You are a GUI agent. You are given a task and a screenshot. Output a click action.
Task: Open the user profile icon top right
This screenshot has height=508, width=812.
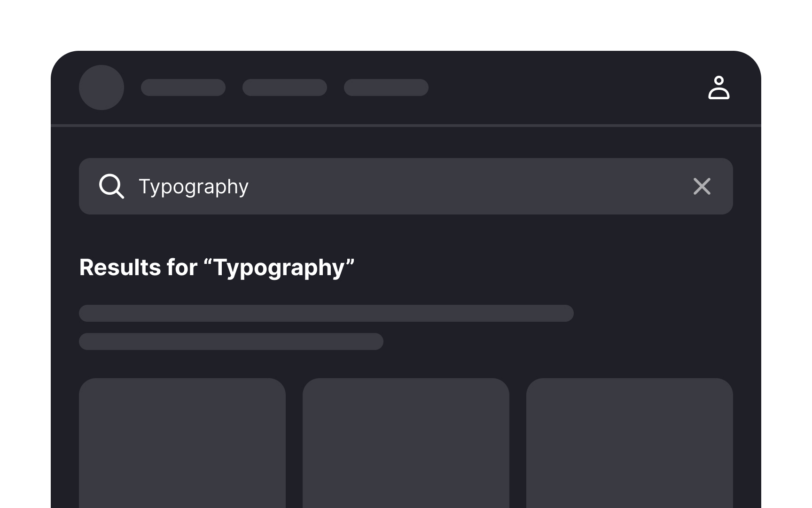point(719,87)
